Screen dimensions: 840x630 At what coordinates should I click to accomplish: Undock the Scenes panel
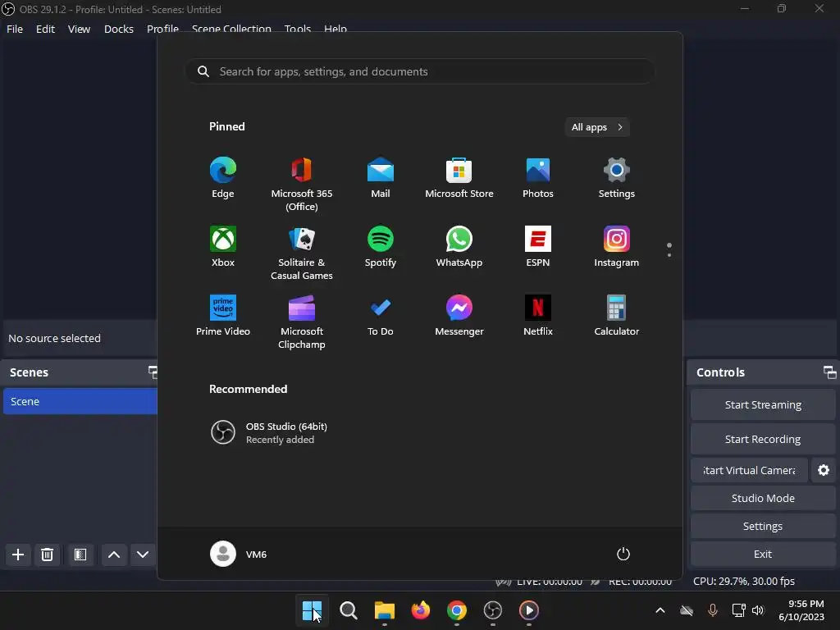click(153, 372)
